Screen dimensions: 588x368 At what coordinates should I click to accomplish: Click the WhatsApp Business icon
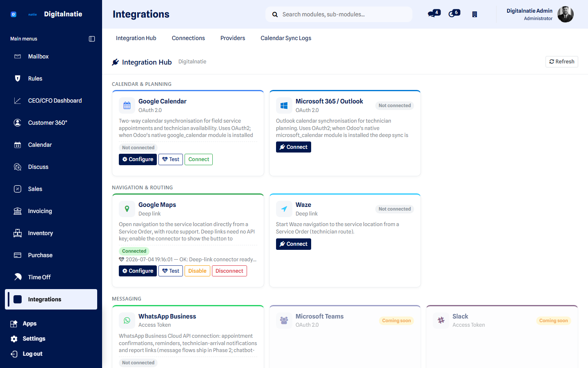[x=127, y=321]
